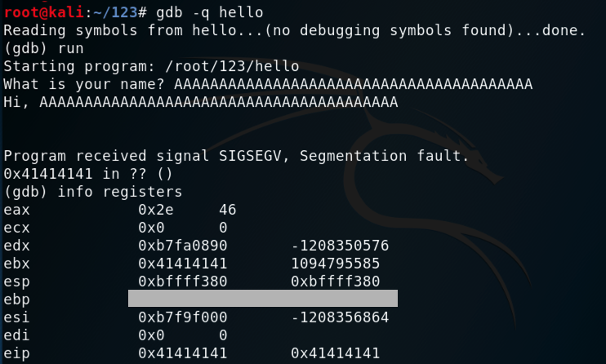The height and width of the screenshot is (364, 606).
Task: Click the decimal value -1208350576
Action: tap(340, 246)
